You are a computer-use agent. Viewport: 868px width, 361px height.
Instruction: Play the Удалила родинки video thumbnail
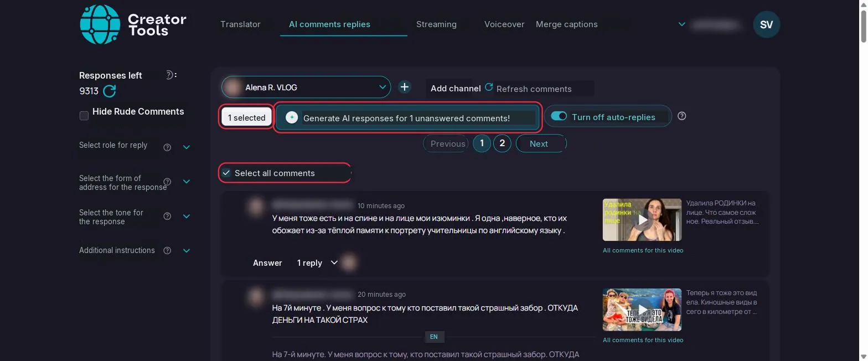(642, 220)
